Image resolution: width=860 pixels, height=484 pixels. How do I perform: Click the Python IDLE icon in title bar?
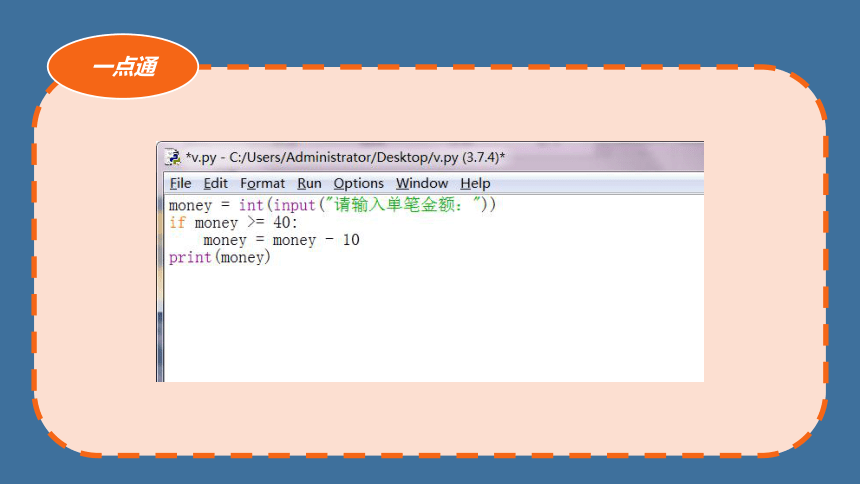click(x=173, y=157)
